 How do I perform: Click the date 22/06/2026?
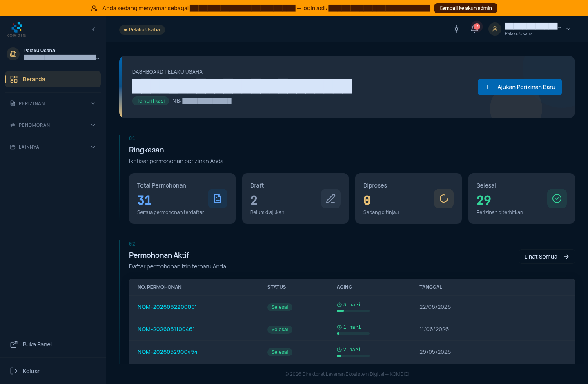435,307
